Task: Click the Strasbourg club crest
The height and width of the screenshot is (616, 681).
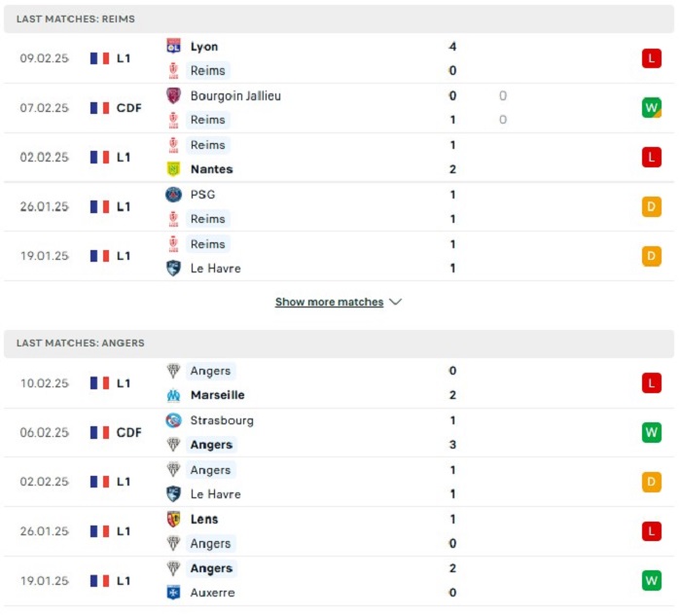Action: 173,420
